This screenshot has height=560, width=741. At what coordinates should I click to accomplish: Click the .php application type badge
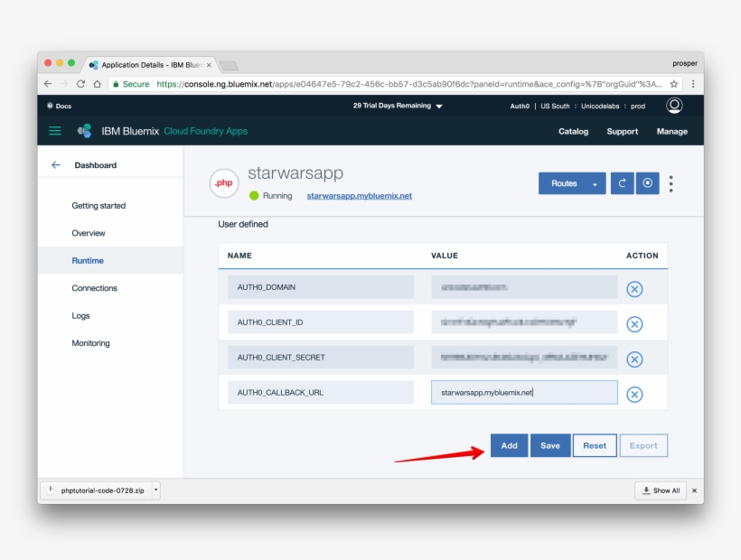tap(223, 183)
